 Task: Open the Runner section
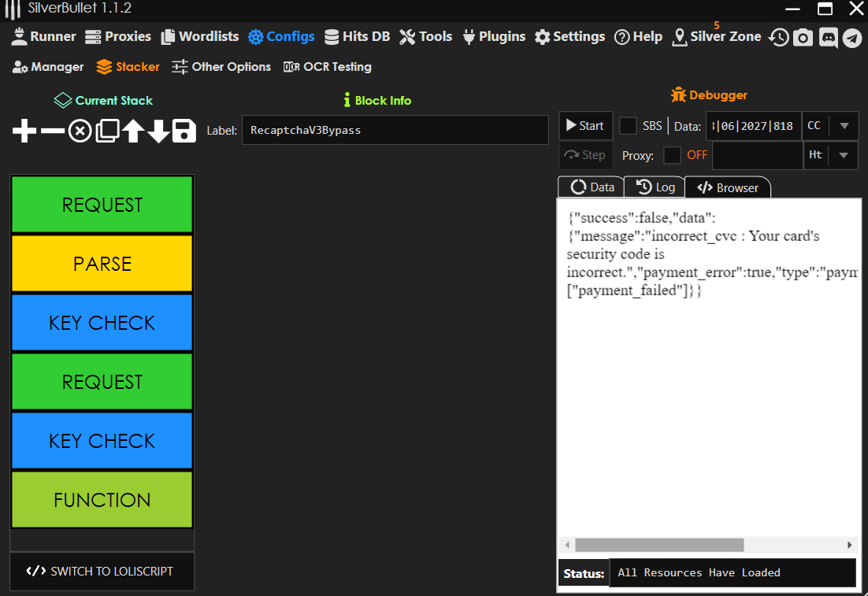(44, 36)
